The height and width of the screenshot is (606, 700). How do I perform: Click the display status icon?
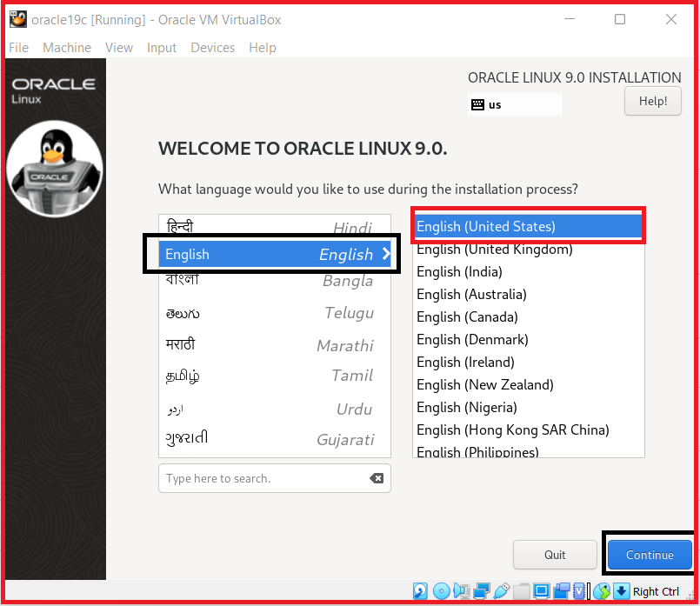[542, 591]
